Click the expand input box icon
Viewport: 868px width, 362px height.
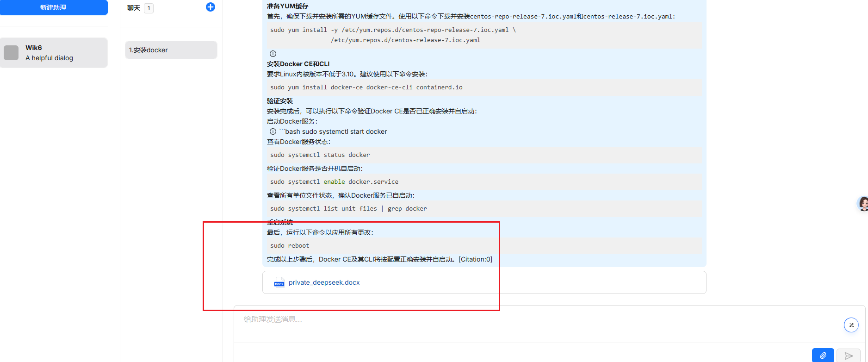[851, 325]
